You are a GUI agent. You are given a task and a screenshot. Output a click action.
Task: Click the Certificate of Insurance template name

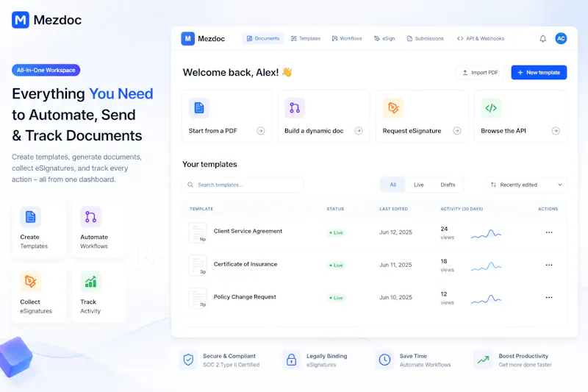coord(245,264)
